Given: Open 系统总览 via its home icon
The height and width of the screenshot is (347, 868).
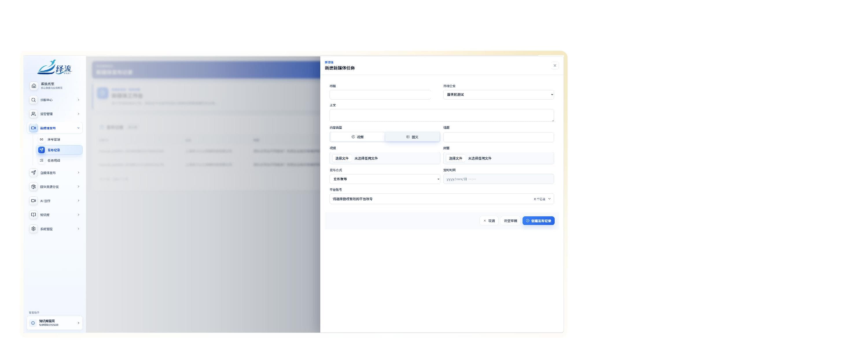Looking at the screenshot, I should 34,86.
